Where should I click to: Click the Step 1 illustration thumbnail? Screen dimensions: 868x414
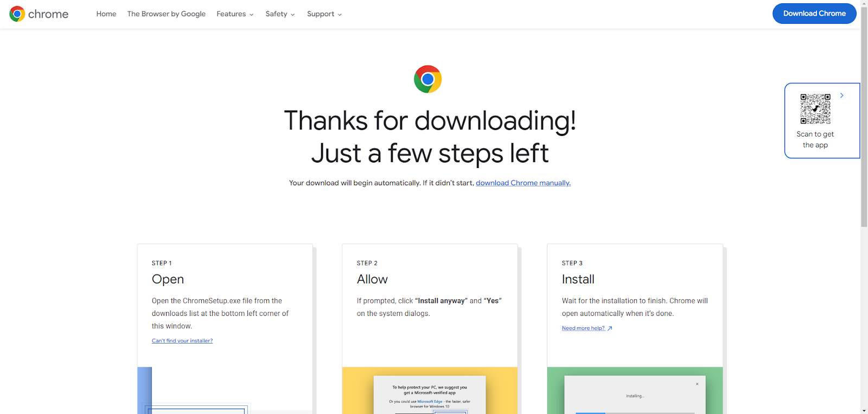[225, 391]
